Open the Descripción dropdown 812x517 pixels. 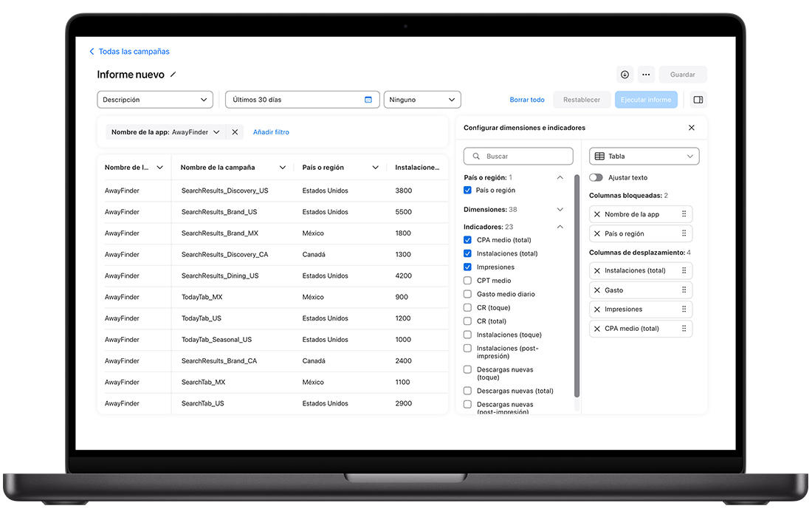[155, 100]
